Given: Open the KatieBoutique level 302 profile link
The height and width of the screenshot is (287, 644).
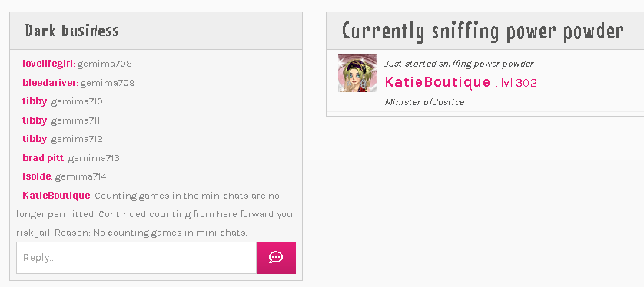Looking at the screenshot, I should pyautogui.click(x=437, y=82).
